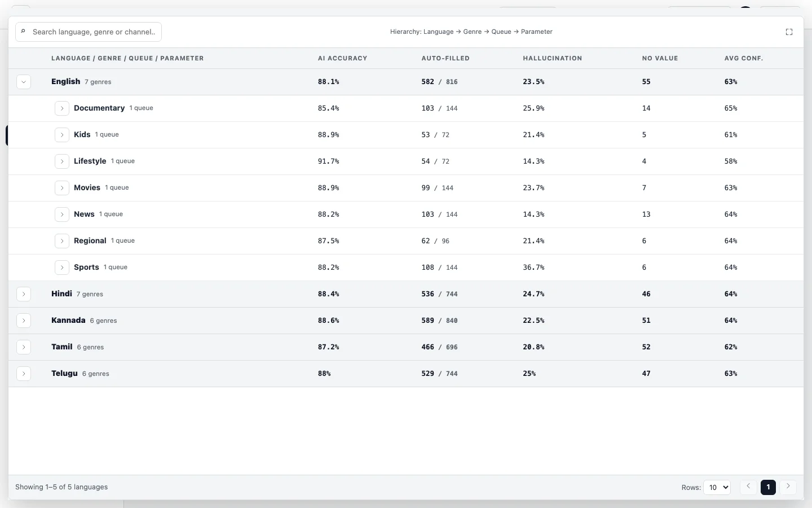Expand the Tamil language row
Screen dimensions: 812x508
coord(24,347)
